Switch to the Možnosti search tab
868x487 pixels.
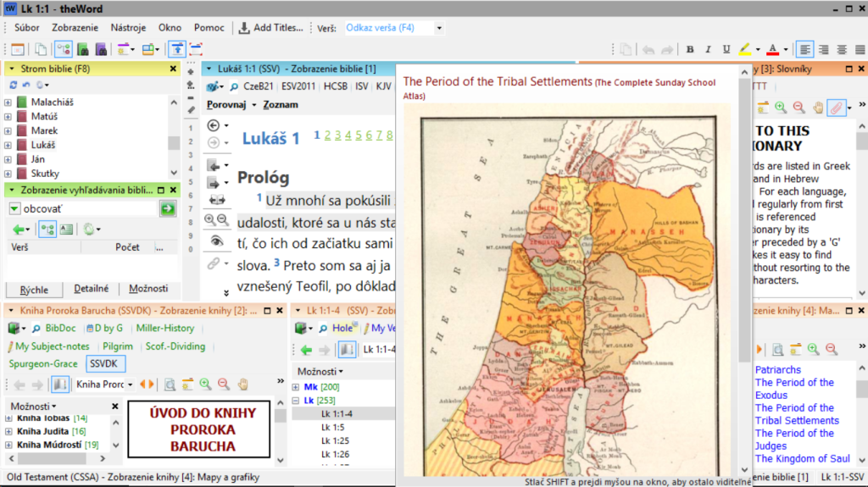click(x=148, y=289)
